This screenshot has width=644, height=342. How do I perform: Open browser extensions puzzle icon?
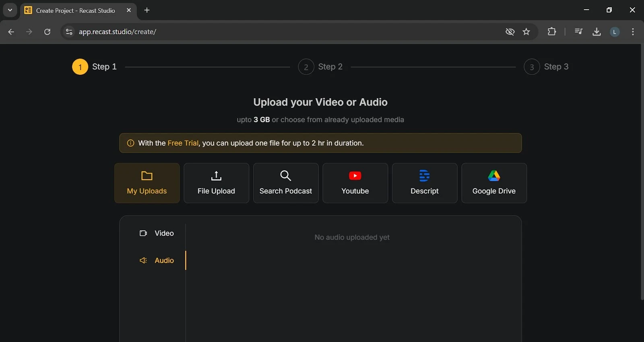tap(552, 32)
